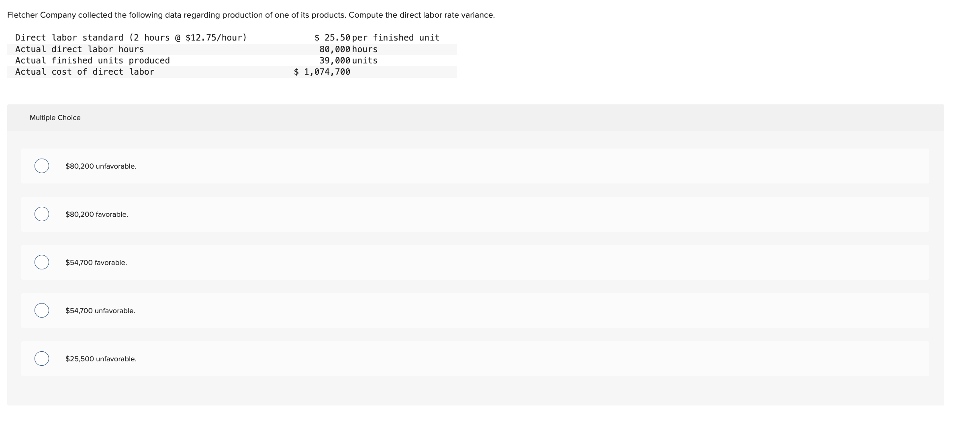The width and height of the screenshot is (980, 436).
Task: Click the question text about Fletcher Company
Action: tap(251, 15)
